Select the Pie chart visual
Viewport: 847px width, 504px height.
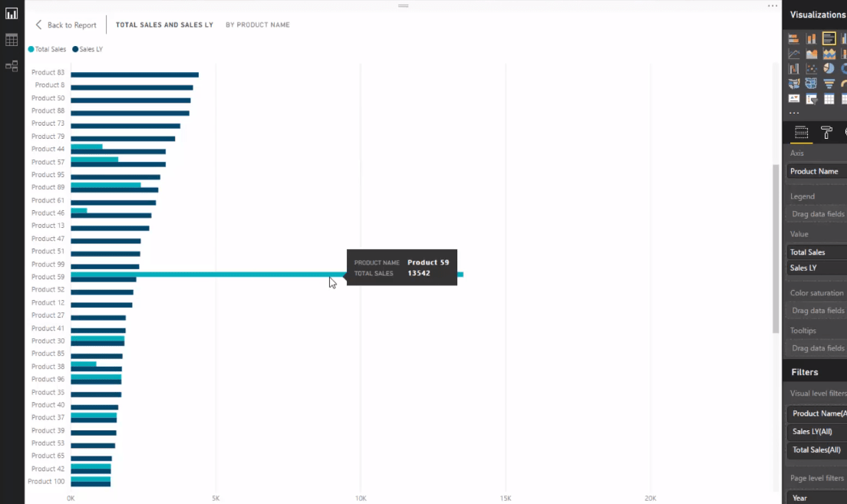click(829, 68)
